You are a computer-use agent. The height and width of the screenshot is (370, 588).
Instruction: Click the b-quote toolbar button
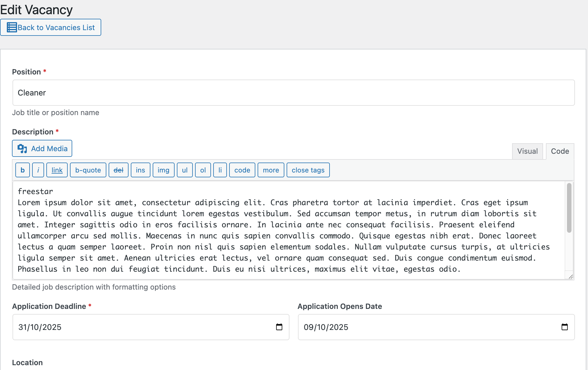tap(88, 170)
